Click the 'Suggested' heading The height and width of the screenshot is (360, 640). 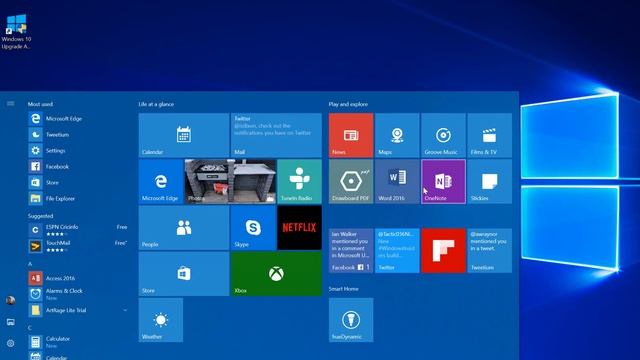[40, 216]
